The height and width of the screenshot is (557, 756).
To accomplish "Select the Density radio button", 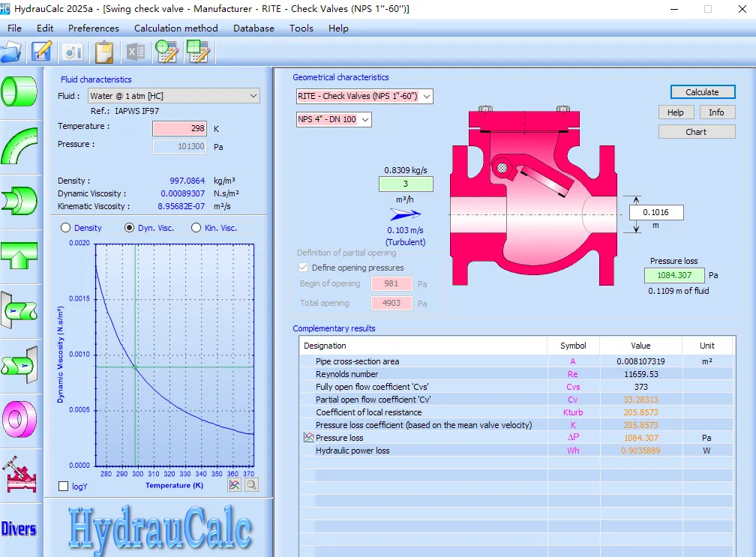I will 65,228.
